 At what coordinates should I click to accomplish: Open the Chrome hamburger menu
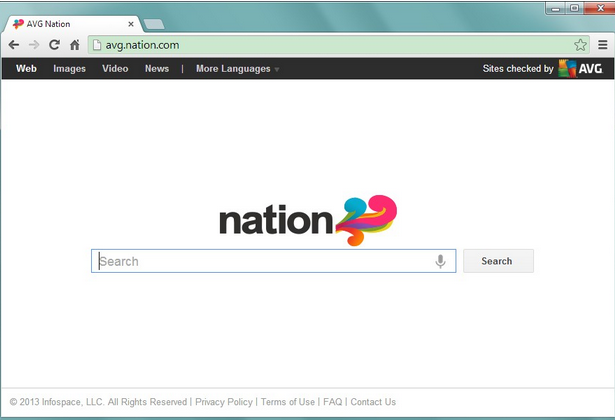(603, 45)
